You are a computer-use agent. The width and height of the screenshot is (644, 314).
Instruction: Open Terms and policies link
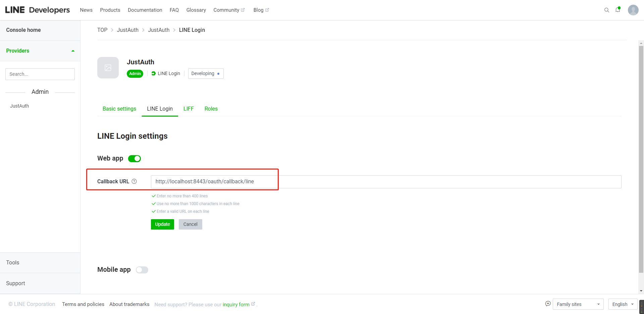(83, 304)
